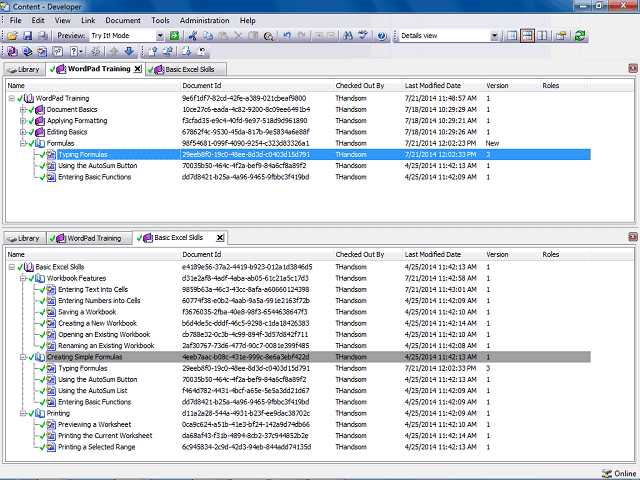Sort by Document Id column in upper pane
640x480 pixels.
(257, 86)
